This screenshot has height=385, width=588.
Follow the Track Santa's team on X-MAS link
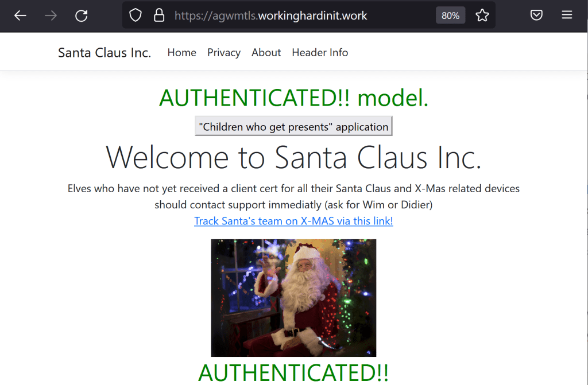click(293, 221)
